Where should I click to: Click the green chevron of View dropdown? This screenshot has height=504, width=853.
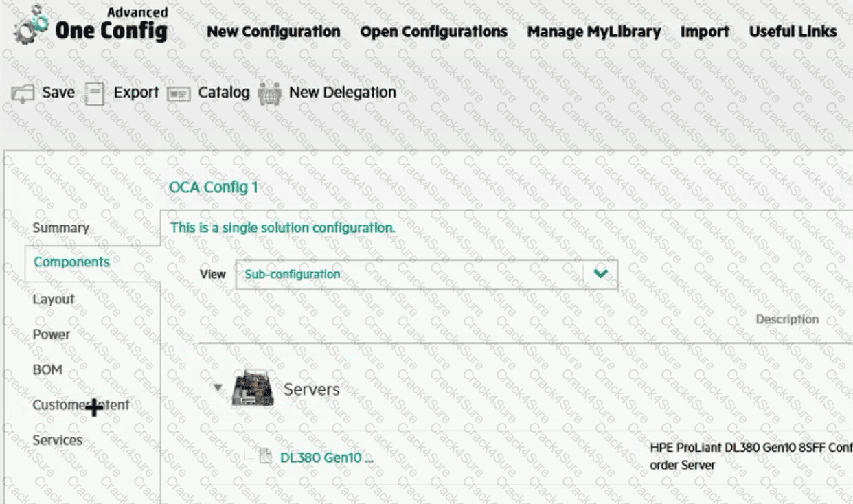600,274
